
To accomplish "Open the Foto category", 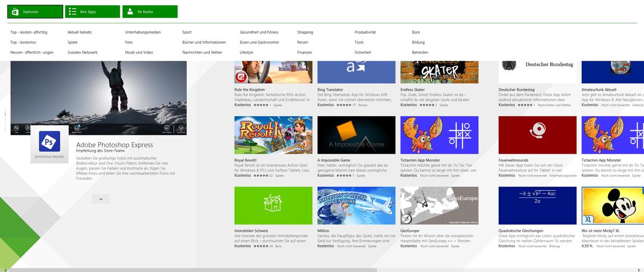I will 129,42.
